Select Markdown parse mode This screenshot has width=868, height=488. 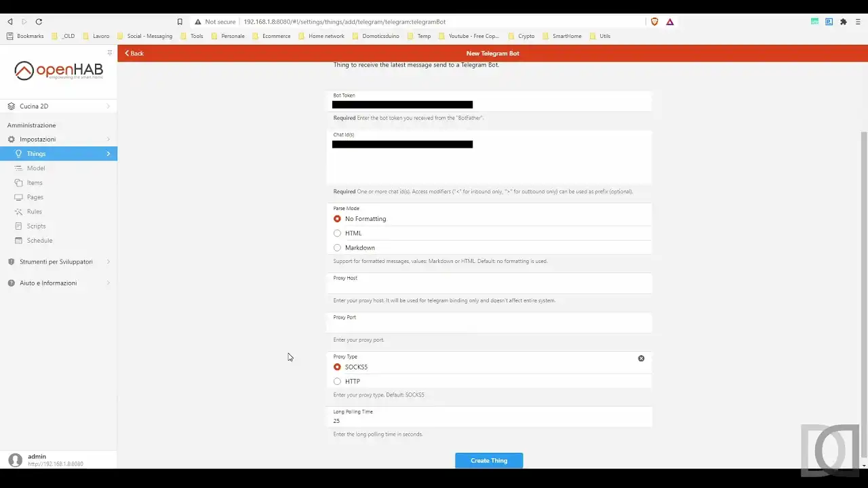(x=489, y=248)
